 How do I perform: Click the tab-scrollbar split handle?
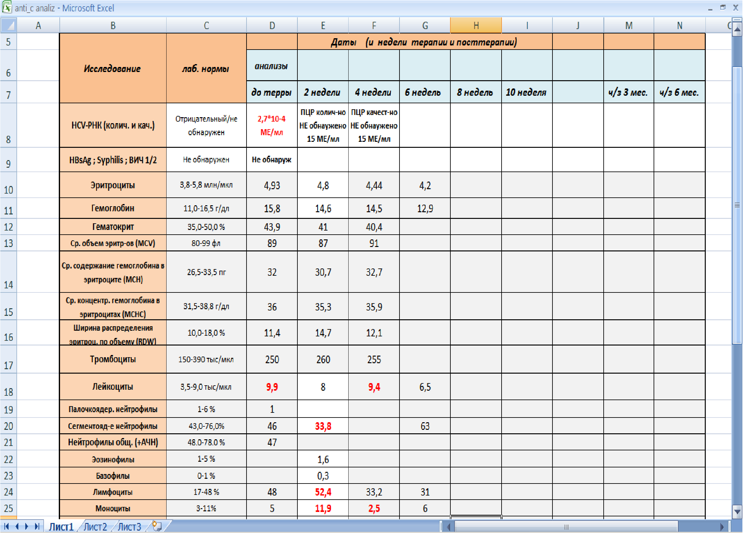tap(441, 527)
